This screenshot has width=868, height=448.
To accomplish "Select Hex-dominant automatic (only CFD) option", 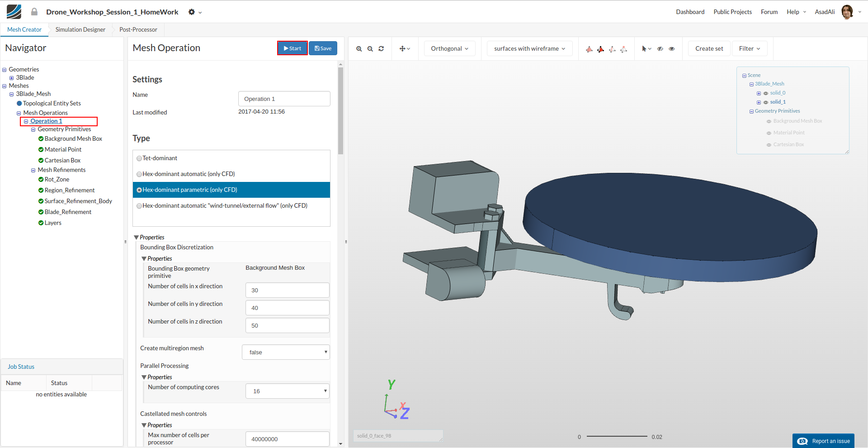I will click(x=139, y=174).
